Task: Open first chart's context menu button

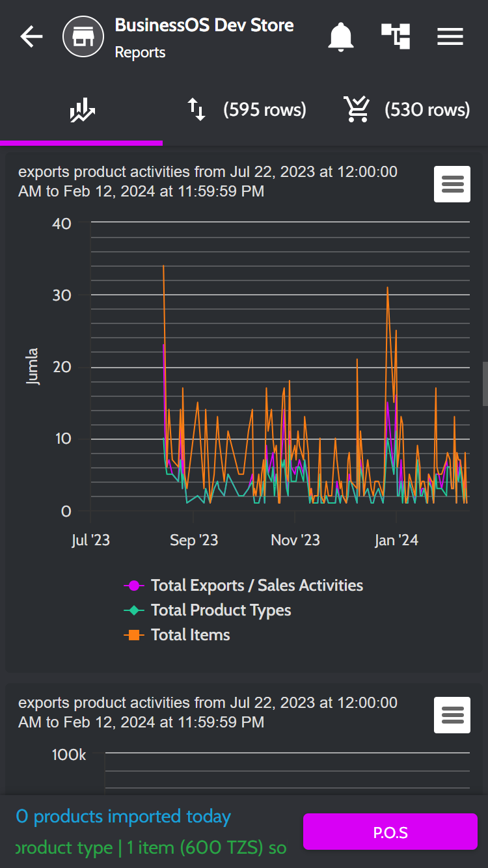Action: tap(452, 185)
